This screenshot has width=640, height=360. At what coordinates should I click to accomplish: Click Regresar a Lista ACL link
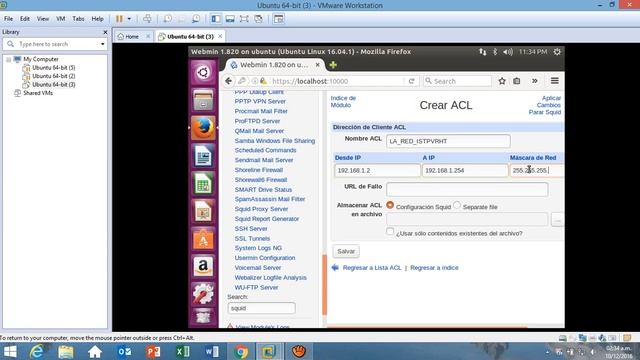pos(372,268)
